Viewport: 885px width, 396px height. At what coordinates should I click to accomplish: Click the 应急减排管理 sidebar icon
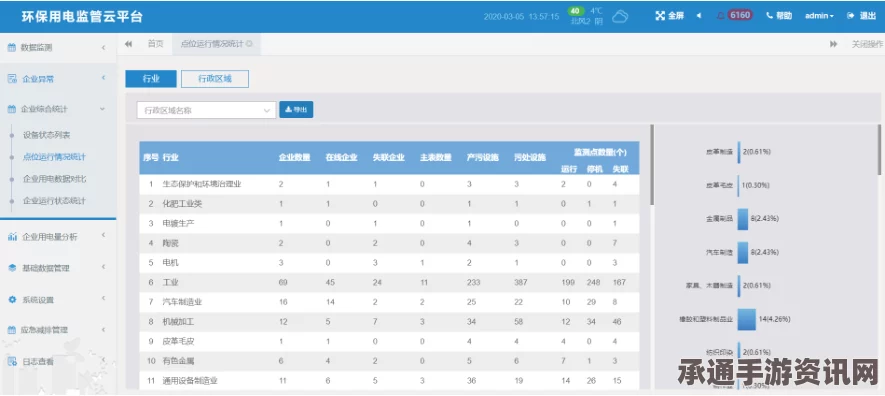click(11, 330)
